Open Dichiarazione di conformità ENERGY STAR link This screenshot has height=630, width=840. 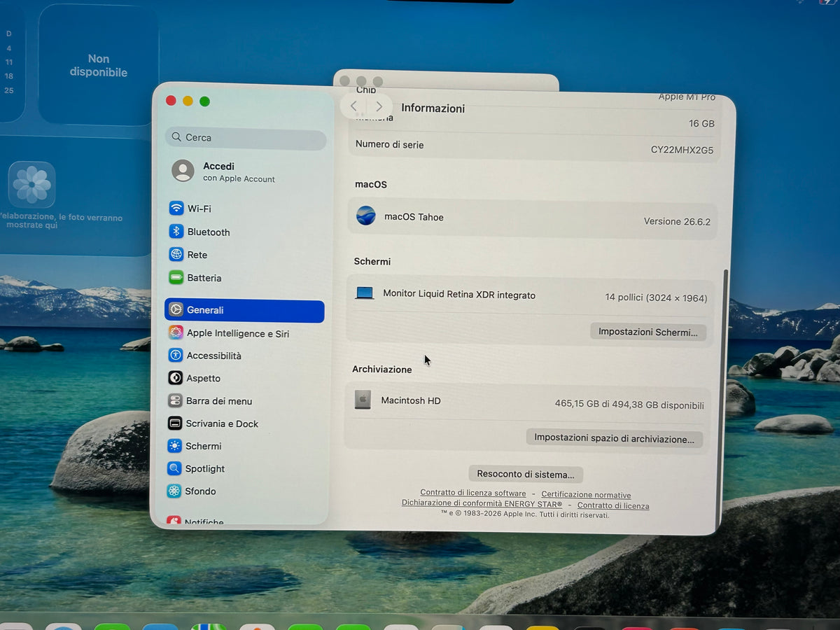click(482, 503)
